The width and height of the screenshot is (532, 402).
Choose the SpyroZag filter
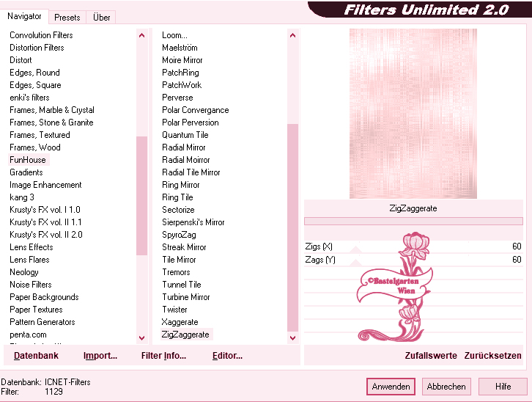pyautogui.click(x=179, y=235)
